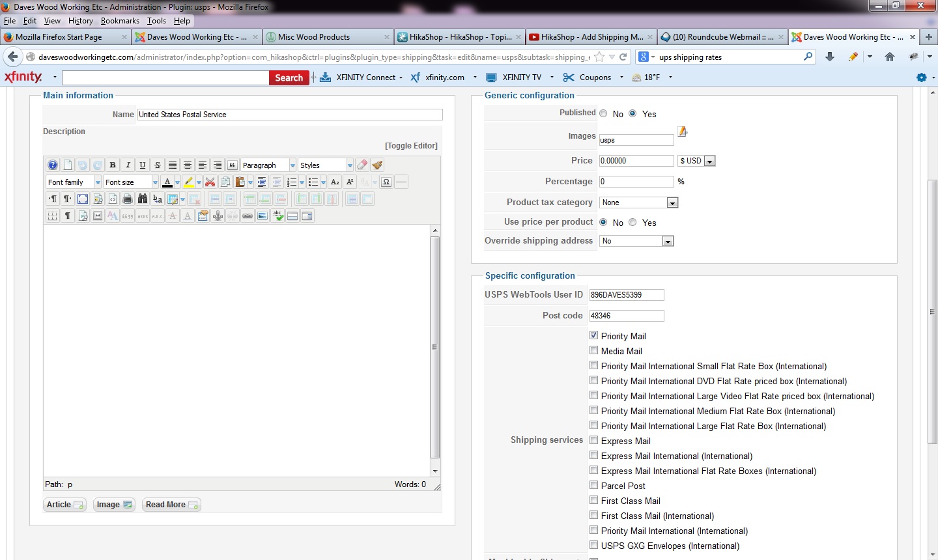This screenshot has height=560, width=938.
Task: Click the Firefox downloads arrow icon
Action: click(830, 57)
